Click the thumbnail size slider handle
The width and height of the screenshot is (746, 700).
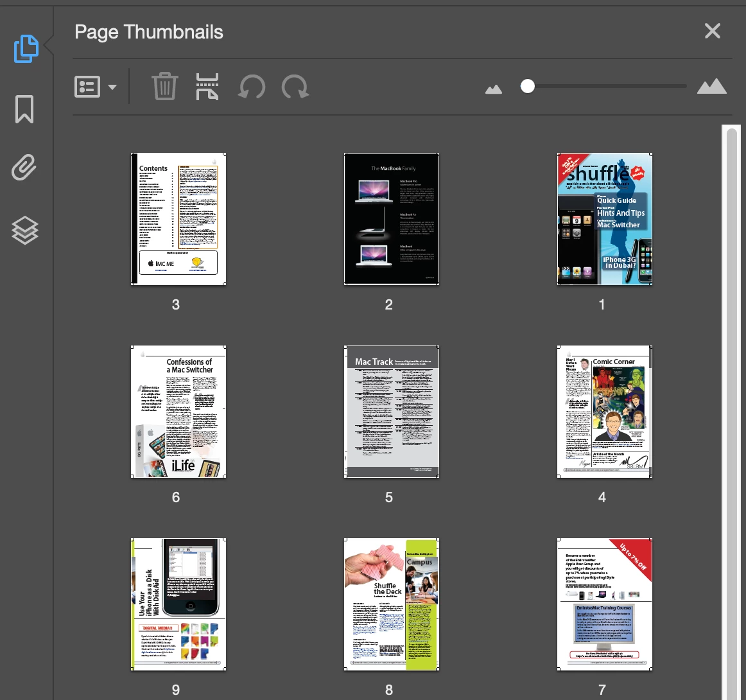coord(527,86)
